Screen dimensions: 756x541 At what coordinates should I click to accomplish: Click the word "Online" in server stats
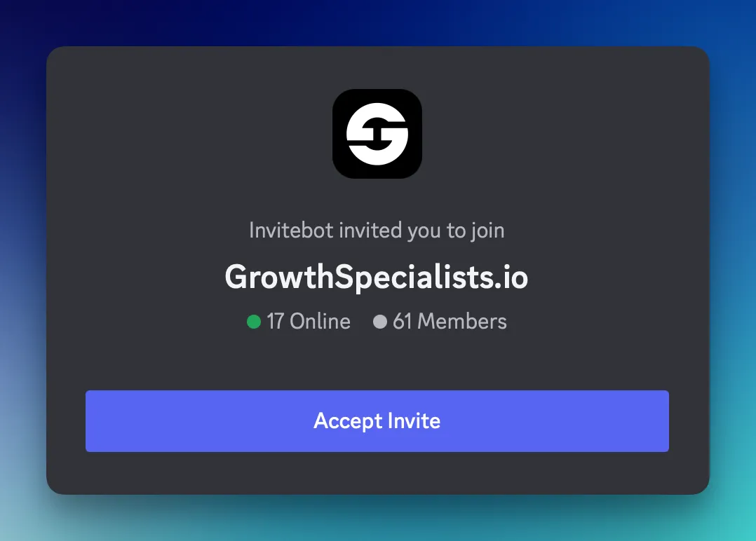(x=320, y=322)
